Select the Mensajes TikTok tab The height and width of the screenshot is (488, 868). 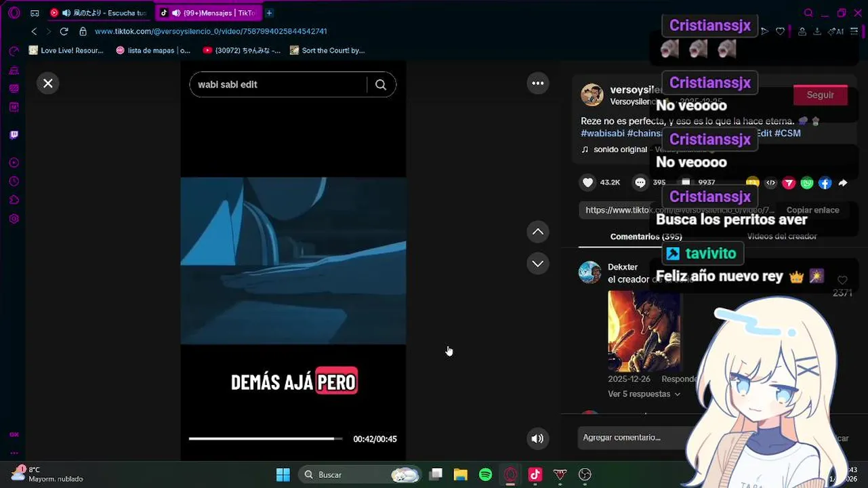207,13
